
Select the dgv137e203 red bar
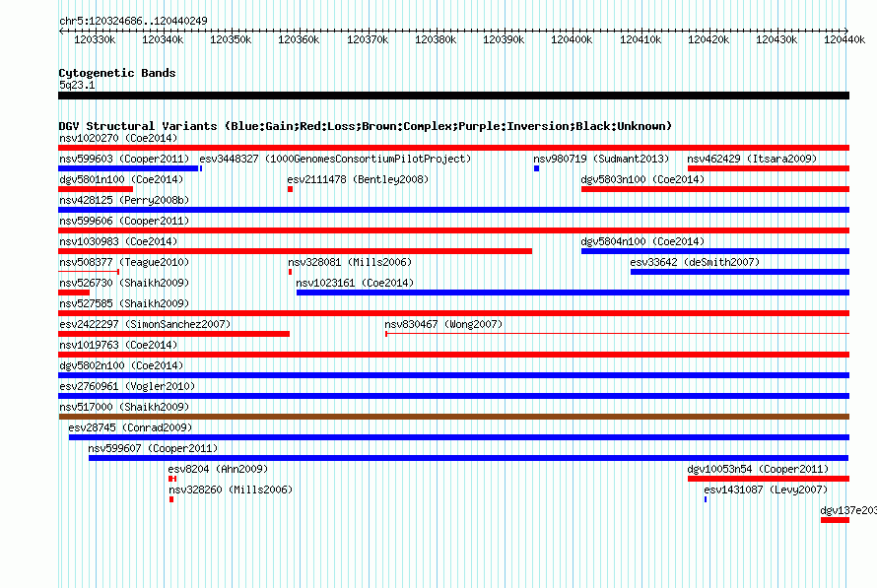[835, 520]
